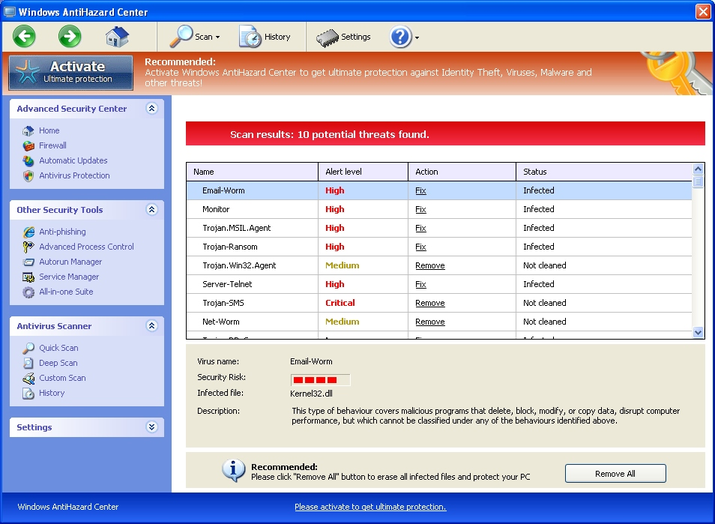The height and width of the screenshot is (524, 715).
Task: Select Antivirus Protection in sidebar
Action: 73,176
